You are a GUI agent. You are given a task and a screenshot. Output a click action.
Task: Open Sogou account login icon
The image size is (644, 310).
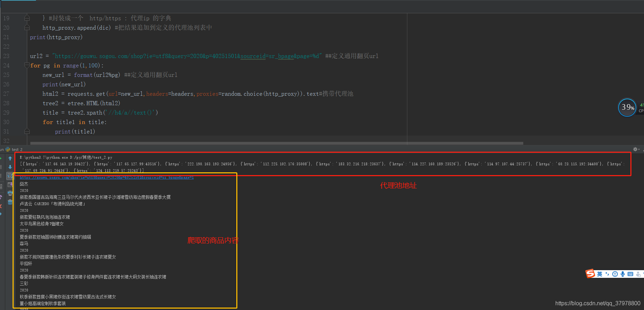tap(638, 274)
